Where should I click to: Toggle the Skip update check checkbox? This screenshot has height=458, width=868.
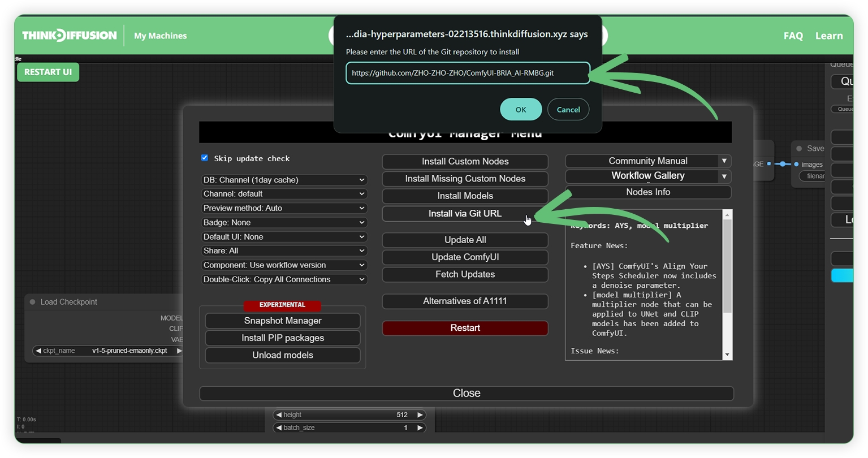click(x=205, y=158)
